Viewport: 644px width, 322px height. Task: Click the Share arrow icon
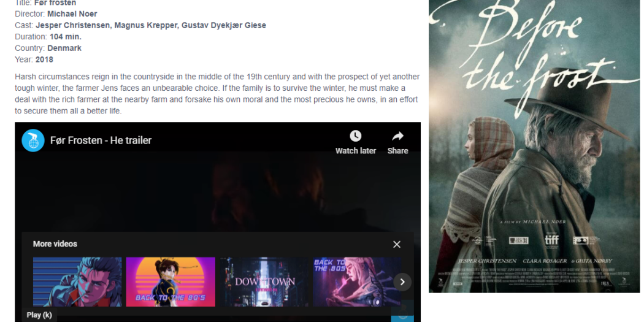click(x=397, y=136)
